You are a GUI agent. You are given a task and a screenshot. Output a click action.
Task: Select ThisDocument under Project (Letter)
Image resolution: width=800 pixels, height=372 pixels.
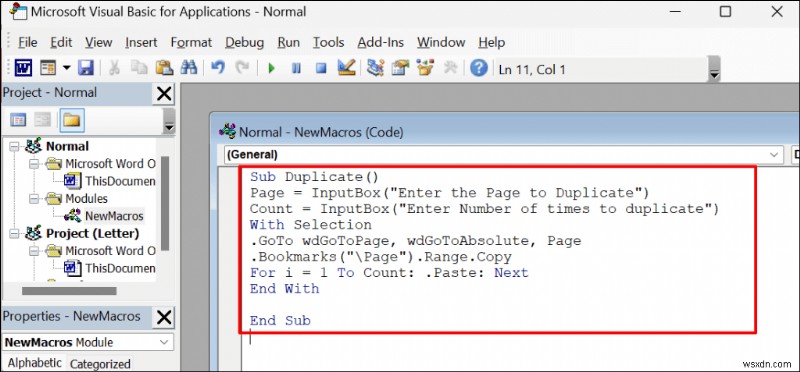120,268
